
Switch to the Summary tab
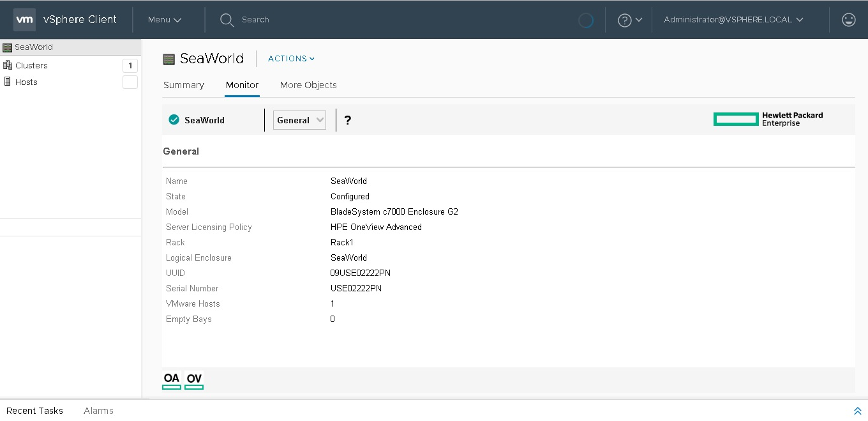[184, 85]
